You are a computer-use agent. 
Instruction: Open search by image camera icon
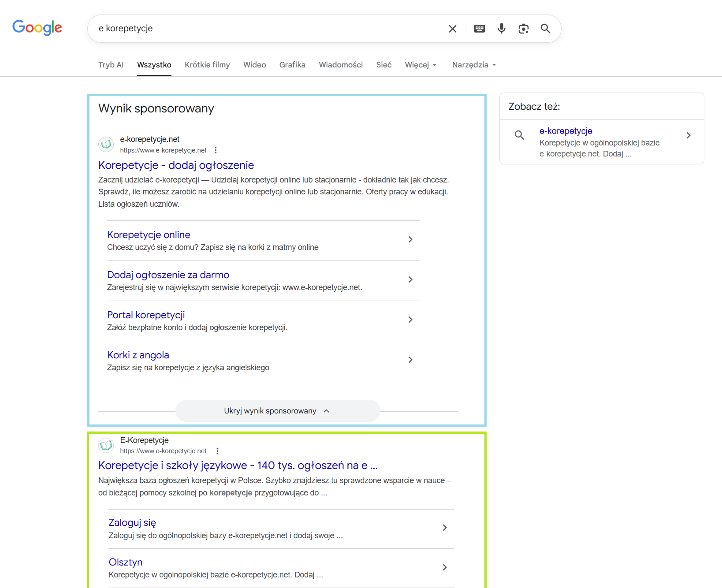tap(523, 29)
